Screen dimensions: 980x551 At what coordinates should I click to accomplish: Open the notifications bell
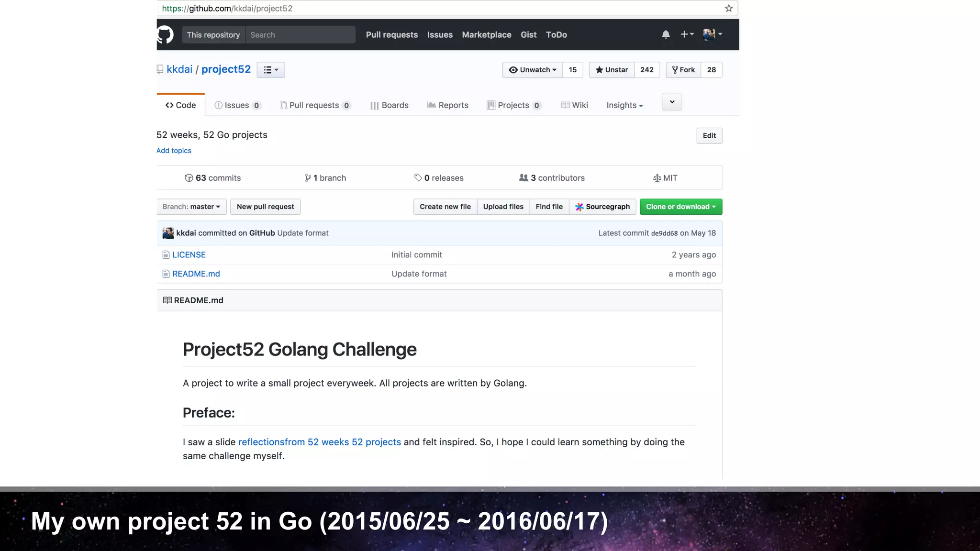click(x=666, y=34)
